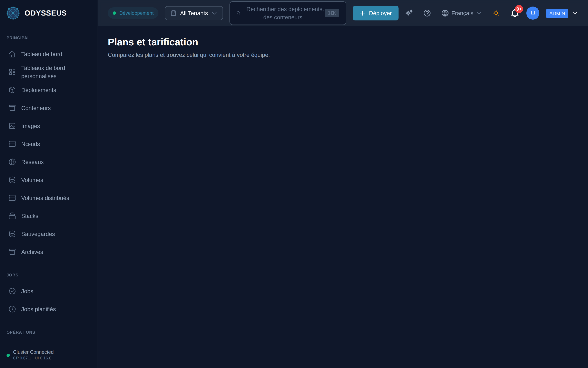
Task: Open the Sauvegardes section
Action: (49, 234)
